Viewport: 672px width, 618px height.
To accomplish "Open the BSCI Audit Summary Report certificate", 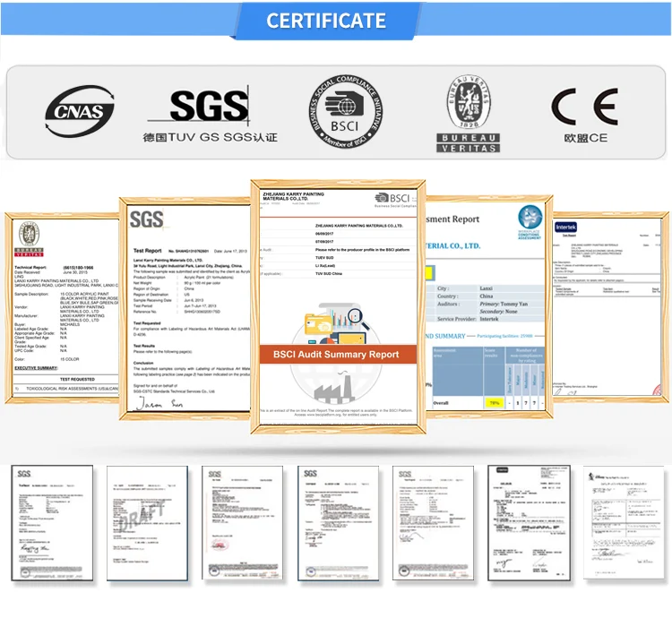I will tap(338, 306).
